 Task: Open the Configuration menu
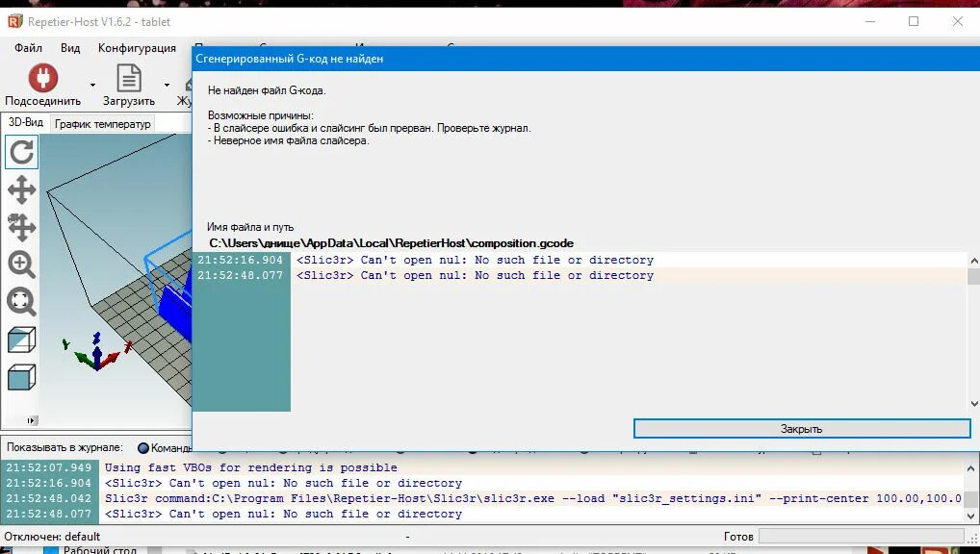(137, 48)
